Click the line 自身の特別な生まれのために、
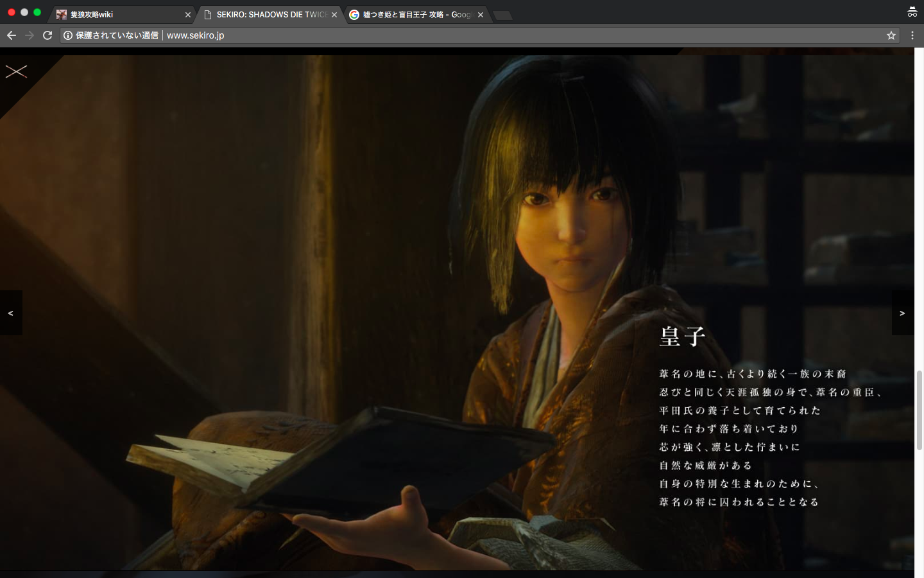Screen dimensions: 924x578 click(739, 484)
